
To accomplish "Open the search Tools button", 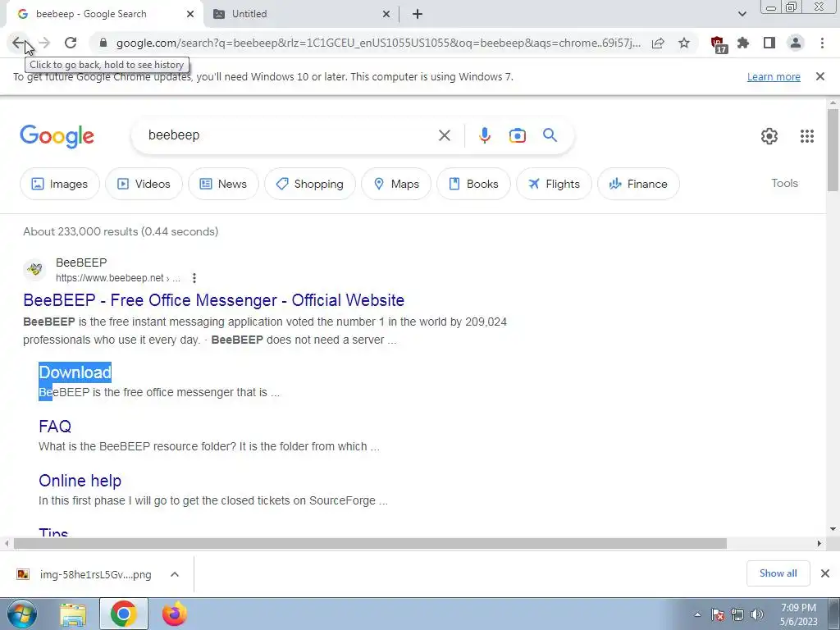I will [x=784, y=183].
